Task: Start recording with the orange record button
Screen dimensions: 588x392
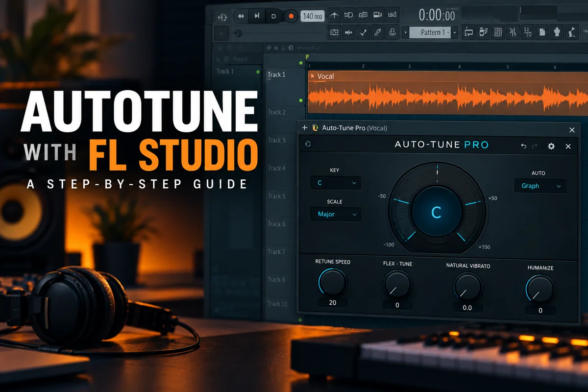Action: (x=291, y=16)
